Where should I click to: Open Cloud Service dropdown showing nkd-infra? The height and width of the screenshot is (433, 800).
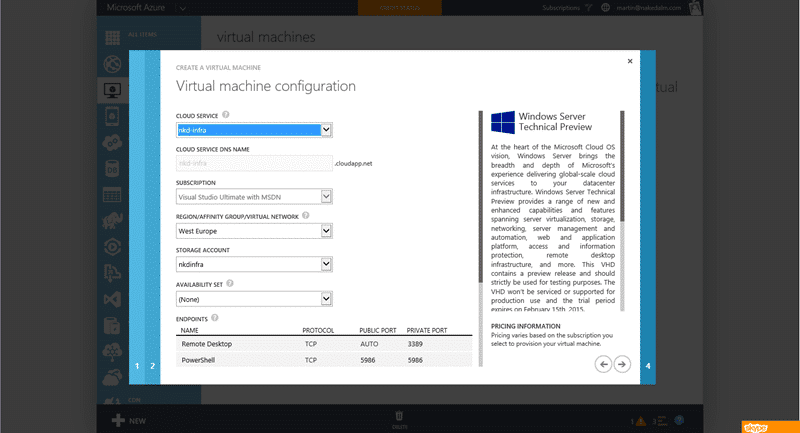pyautogui.click(x=254, y=130)
